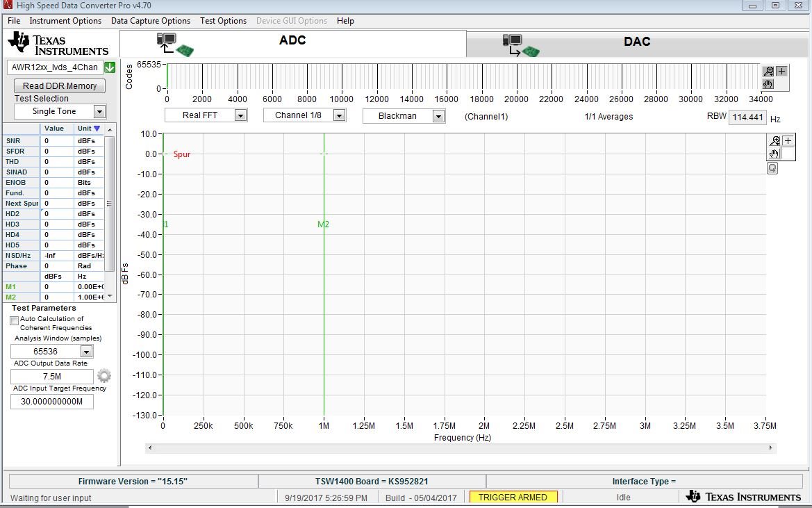The image size is (812, 508).
Task: Open the Device GUI Options menu
Action: pos(292,21)
